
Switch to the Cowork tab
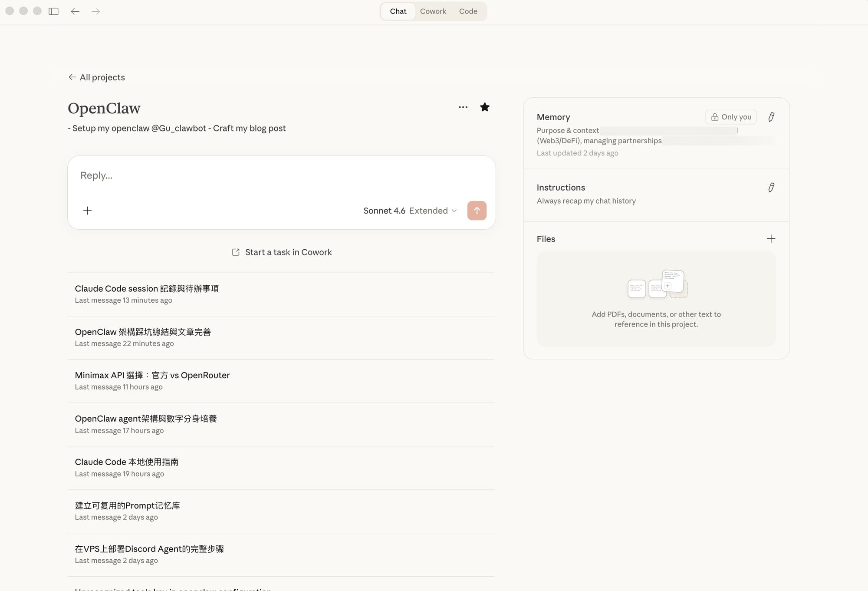[x=433, y=11]
